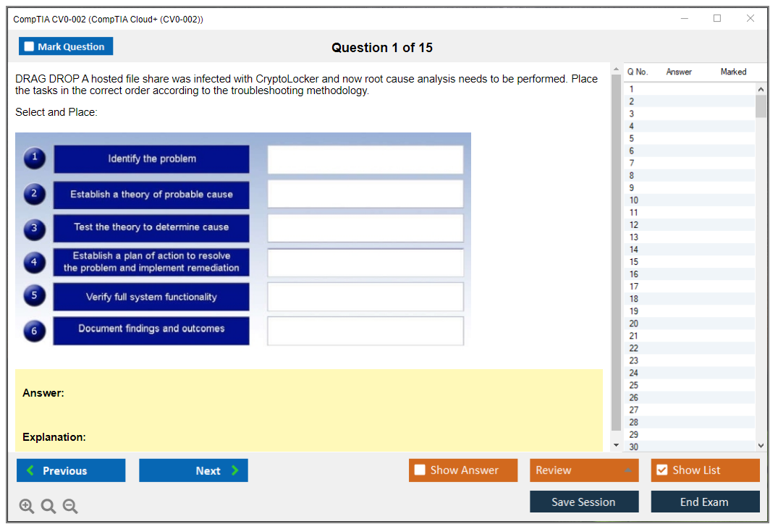Uncheck the Show List checkbox
The width and height of the screenshot is (778, 532).
[x=661, y=470]
